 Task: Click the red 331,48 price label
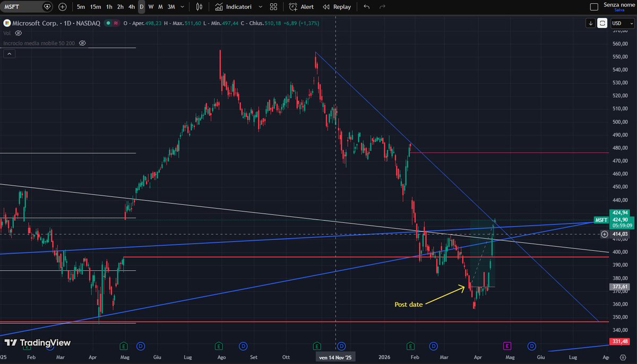click(620, 341)
